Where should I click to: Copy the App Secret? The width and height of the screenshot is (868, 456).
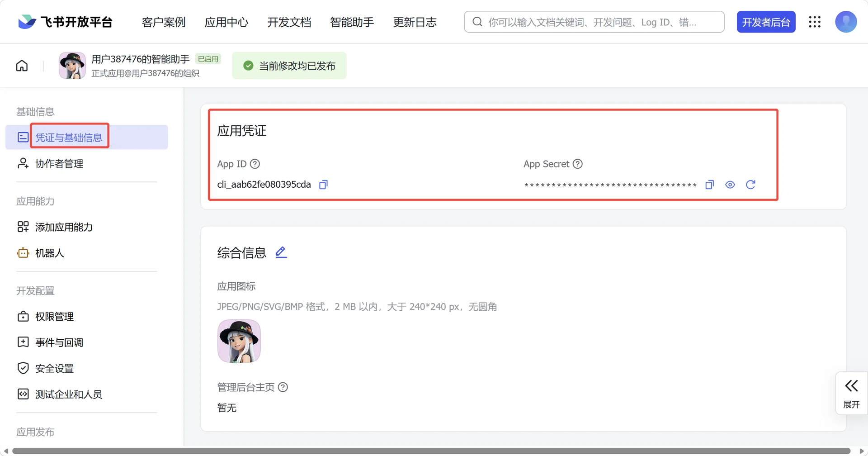[710, 185]
